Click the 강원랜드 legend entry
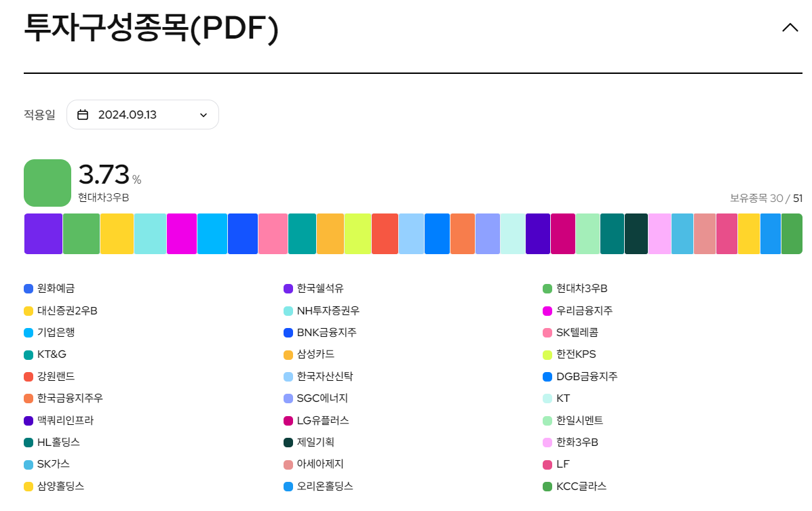Image resolution: width=812 pixels, height=511 pixels. pos(50,377)
